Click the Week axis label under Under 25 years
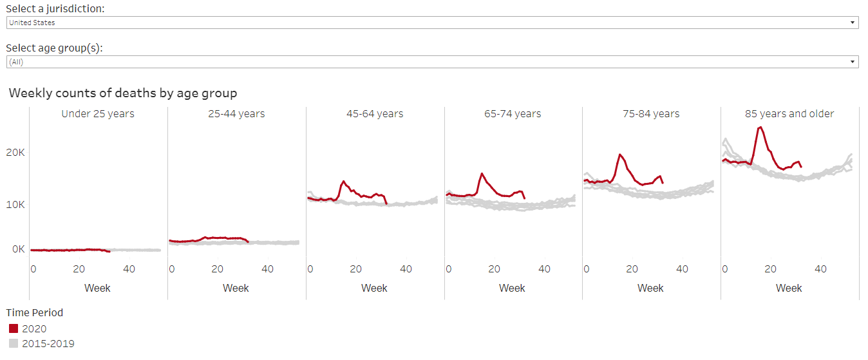Screen dimensions: 868x360 (x=97, y=288)
